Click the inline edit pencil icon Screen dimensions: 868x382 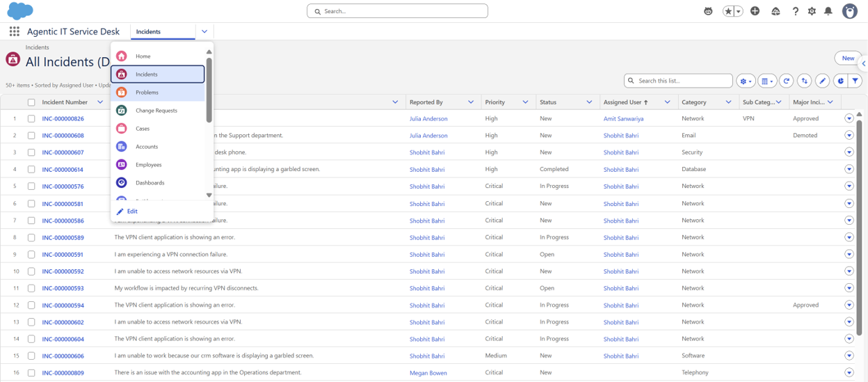[822, 81]
